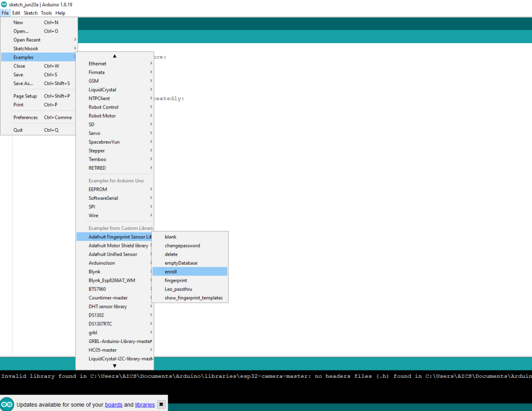
Task: Click the Arduino logo icon in notification bar
Action: click(7, 404)
